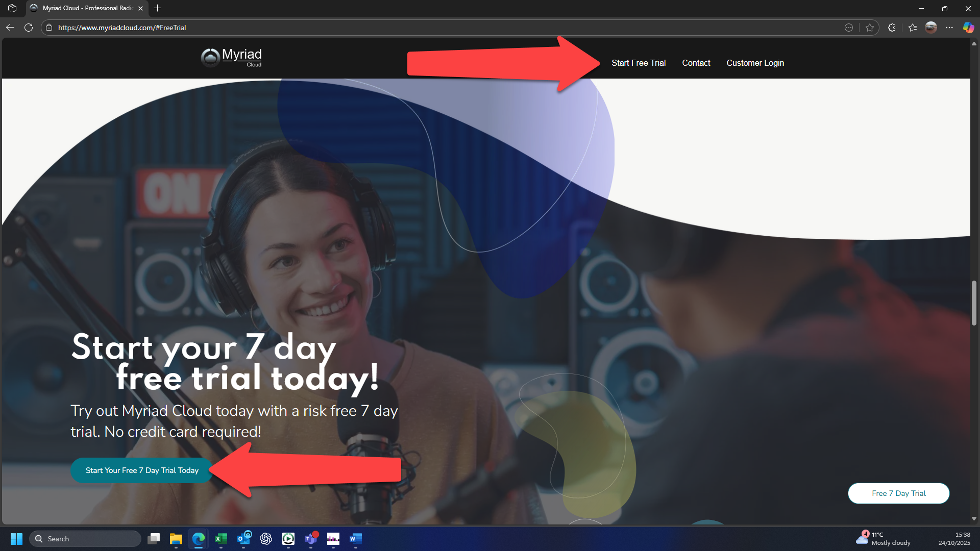The width and height of the screenshot is (980, 551).
Task: Click the floating Free 7 Day Trial button
Action: (x=898, y=493)
